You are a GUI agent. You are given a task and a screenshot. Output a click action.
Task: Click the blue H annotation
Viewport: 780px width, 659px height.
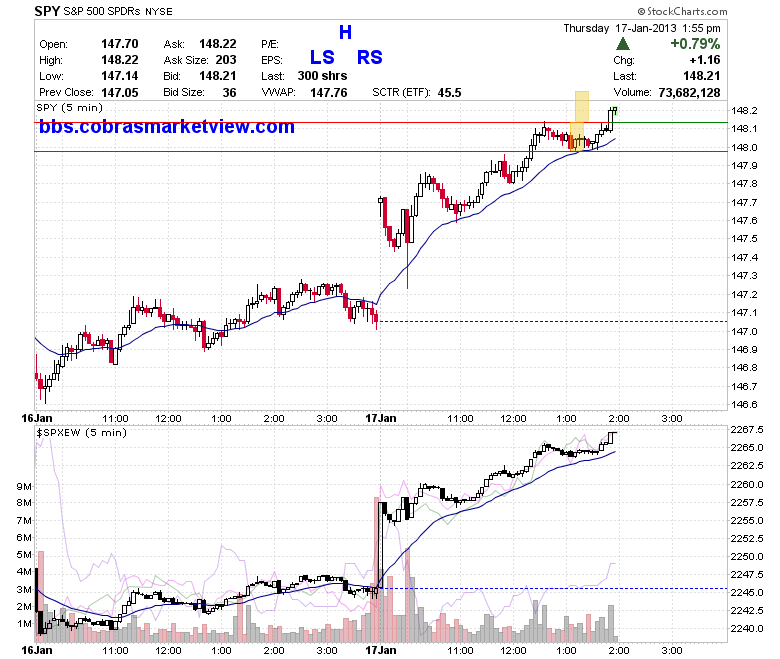(345, 32)
